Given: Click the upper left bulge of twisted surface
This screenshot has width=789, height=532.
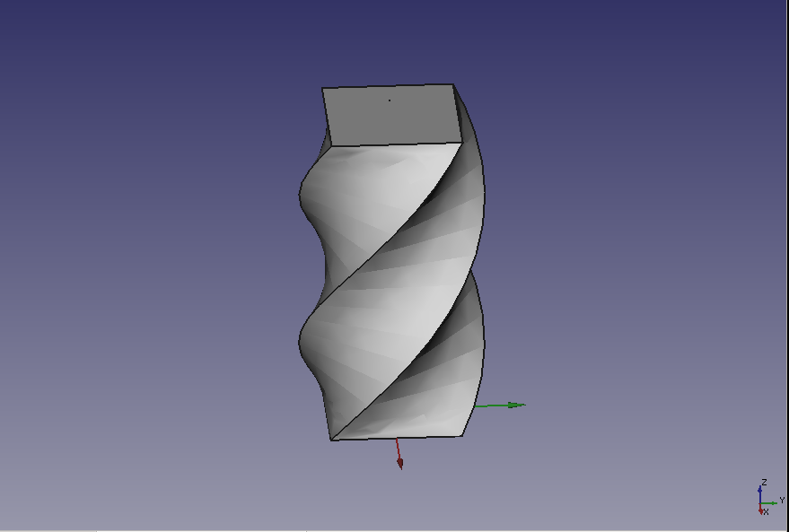Looking at the screenshot, I should [x=310, y=193].
